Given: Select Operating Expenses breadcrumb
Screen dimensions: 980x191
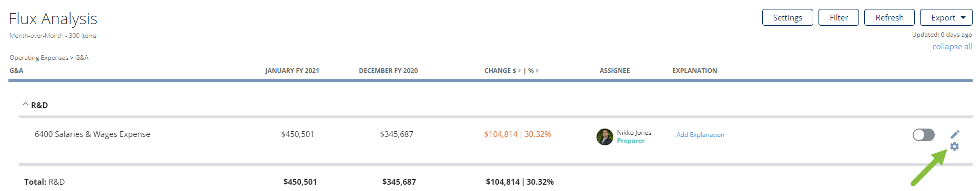Looking at the screenshot, I should [39, 58].
